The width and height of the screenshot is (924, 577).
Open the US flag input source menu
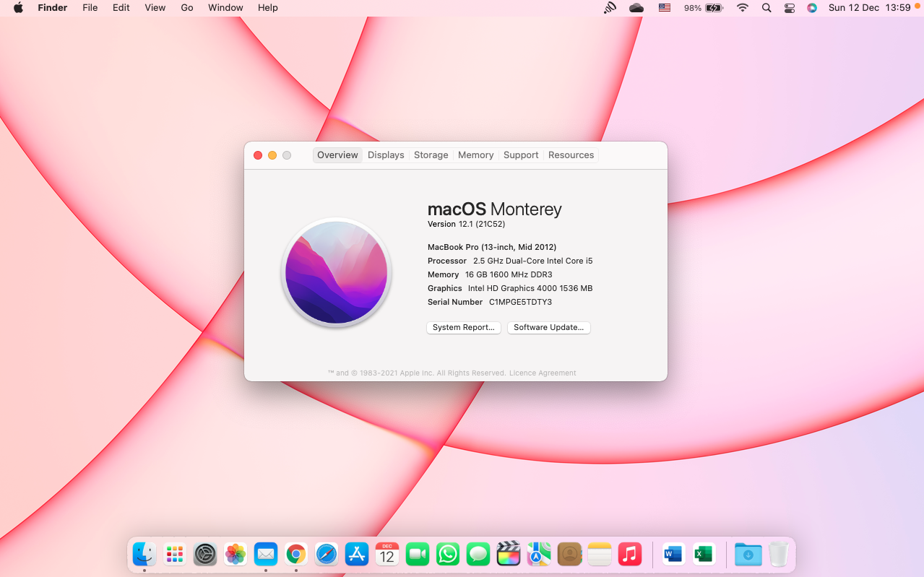pos(665,8)
